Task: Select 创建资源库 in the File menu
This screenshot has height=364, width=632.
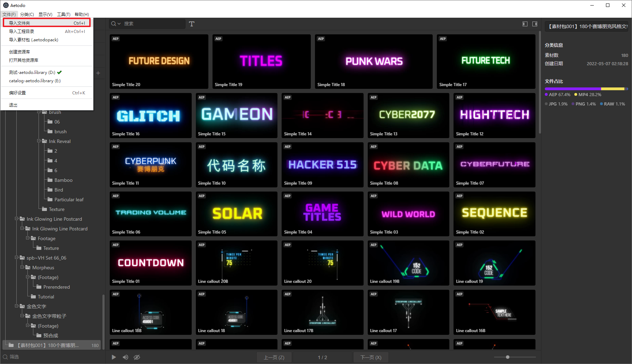Action: coord(47,52)
